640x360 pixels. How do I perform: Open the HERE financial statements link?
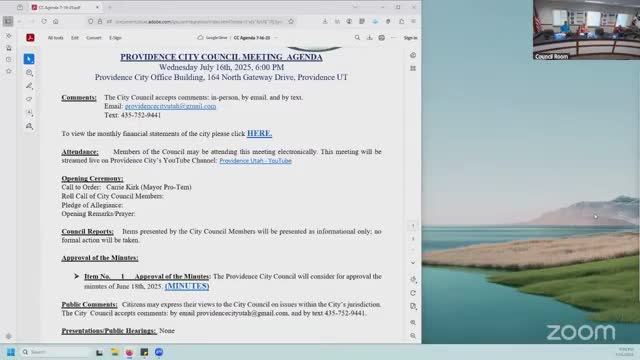click(259, 133)
